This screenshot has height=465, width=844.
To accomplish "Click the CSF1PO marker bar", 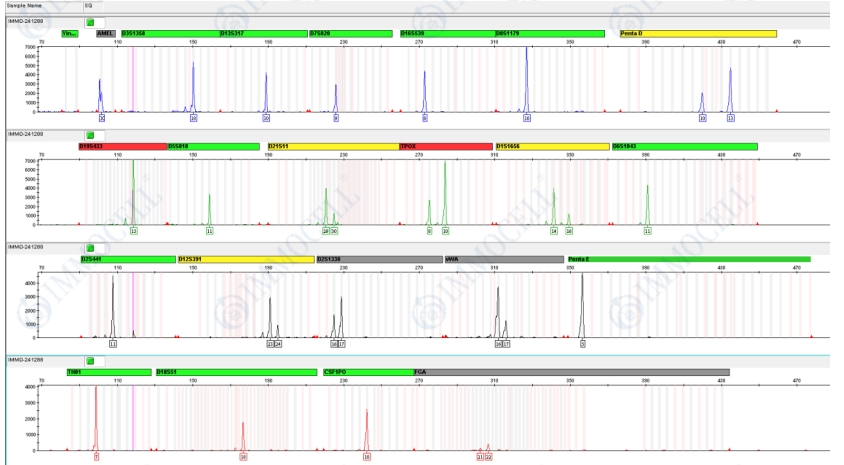I will click(366, 372).
